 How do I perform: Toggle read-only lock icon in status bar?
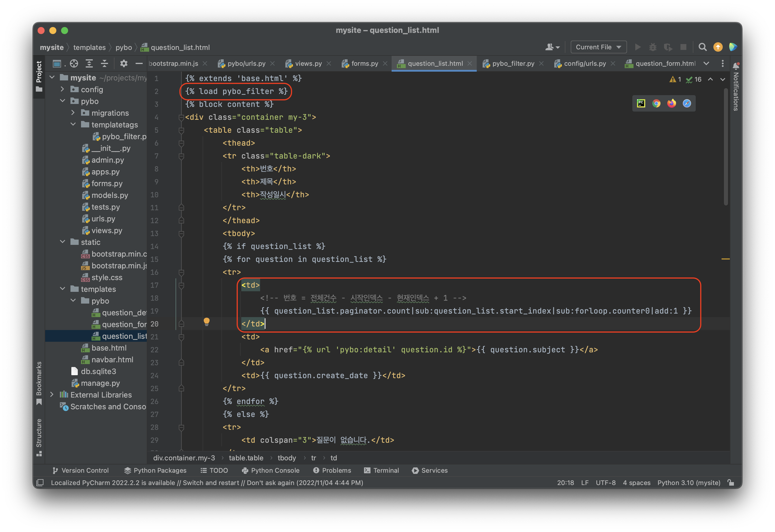(x=731, y=483)
